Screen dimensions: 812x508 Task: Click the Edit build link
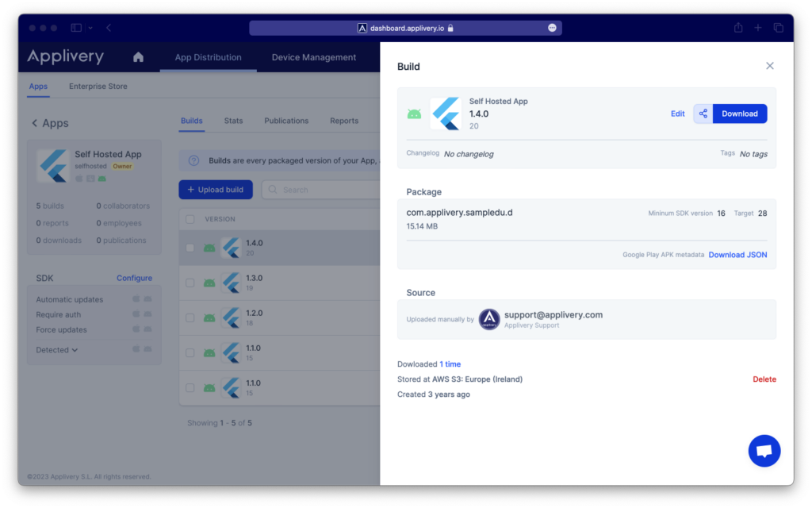[677, 114]
